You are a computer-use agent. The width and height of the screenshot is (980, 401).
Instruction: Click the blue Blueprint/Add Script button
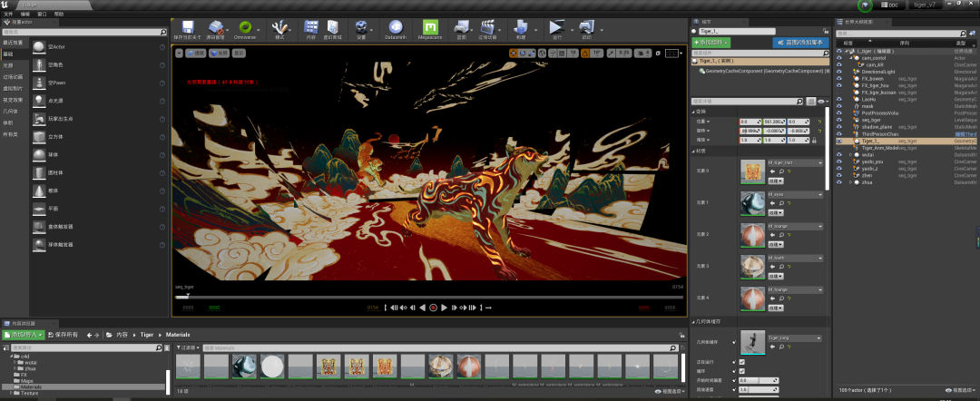[x=800, y=43]
